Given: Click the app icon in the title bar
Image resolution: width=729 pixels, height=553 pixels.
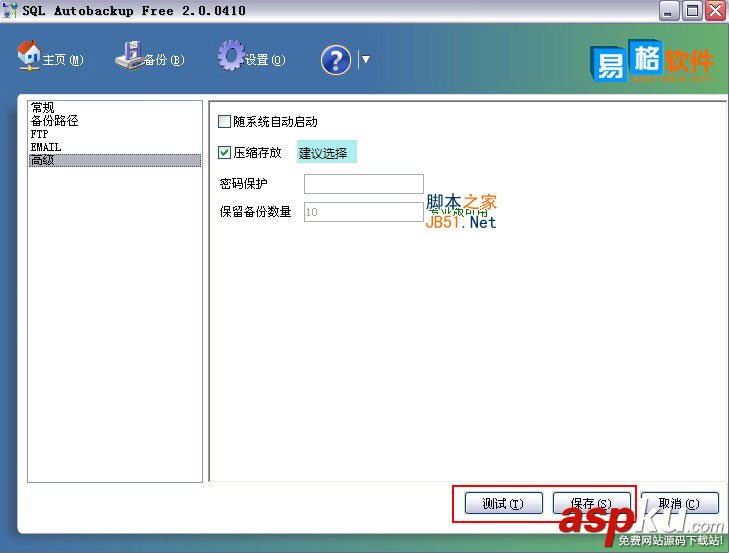Looking at the screenshot, I should 10,10.
